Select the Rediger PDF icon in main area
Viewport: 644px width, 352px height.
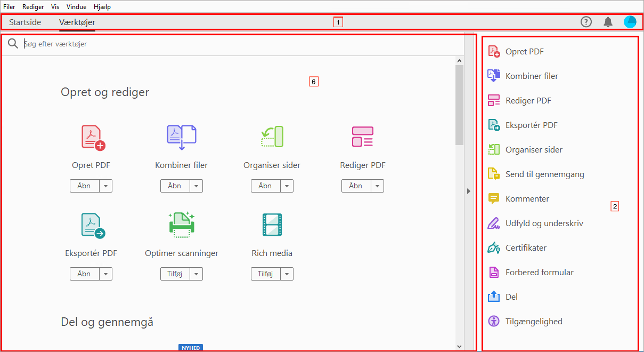(363, 137)
